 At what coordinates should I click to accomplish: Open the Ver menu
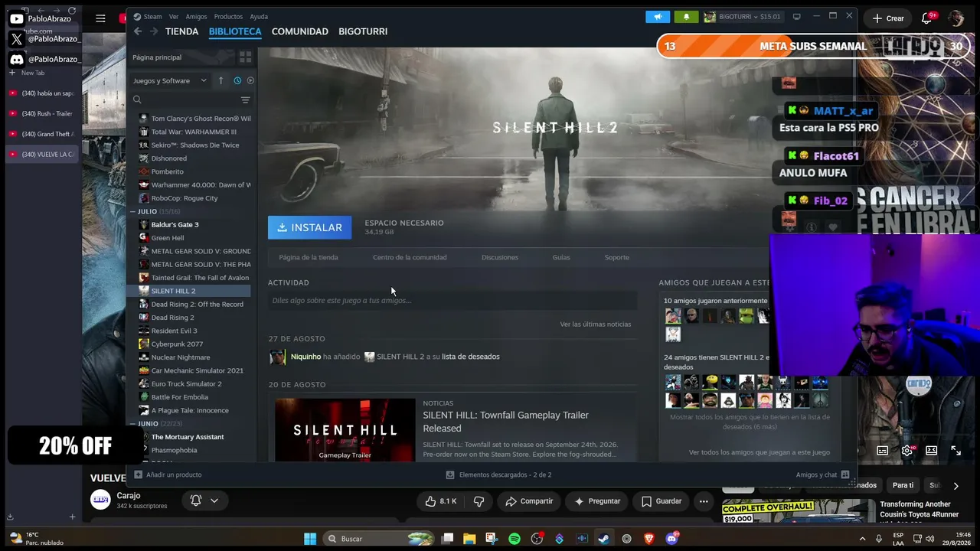pyautogui.click(x=174, y=17)
